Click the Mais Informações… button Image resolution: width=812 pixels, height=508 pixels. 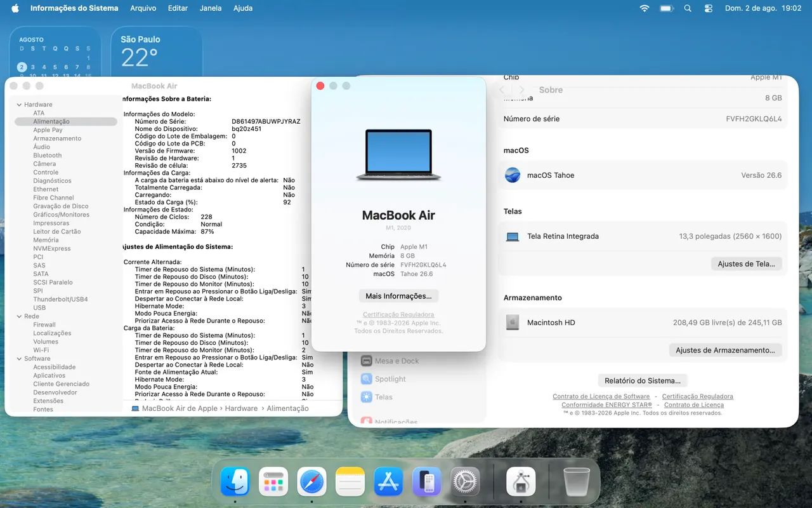click(398, 296)
